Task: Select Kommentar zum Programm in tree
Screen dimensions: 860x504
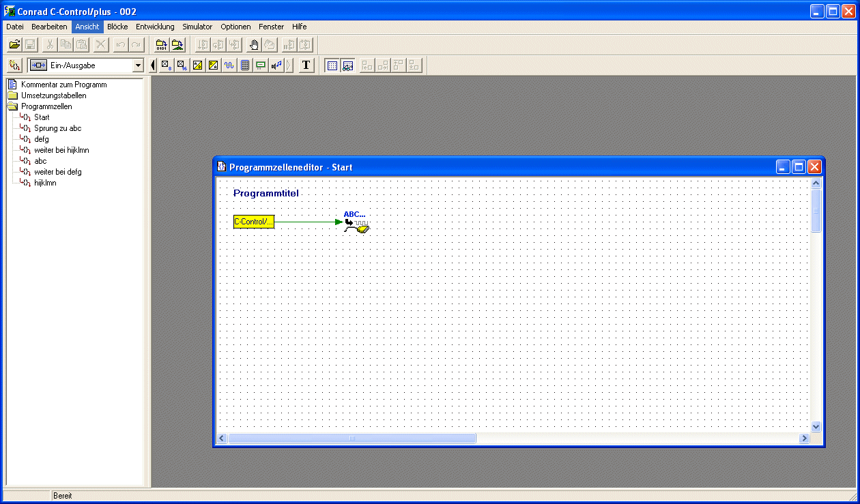Action: click(63, 85)
